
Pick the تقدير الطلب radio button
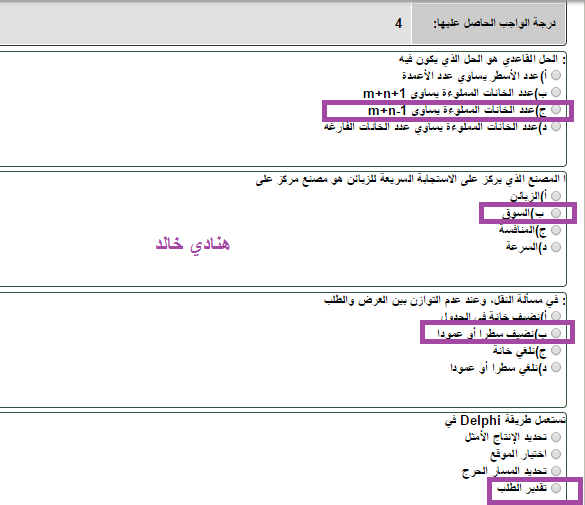[556, 488]
